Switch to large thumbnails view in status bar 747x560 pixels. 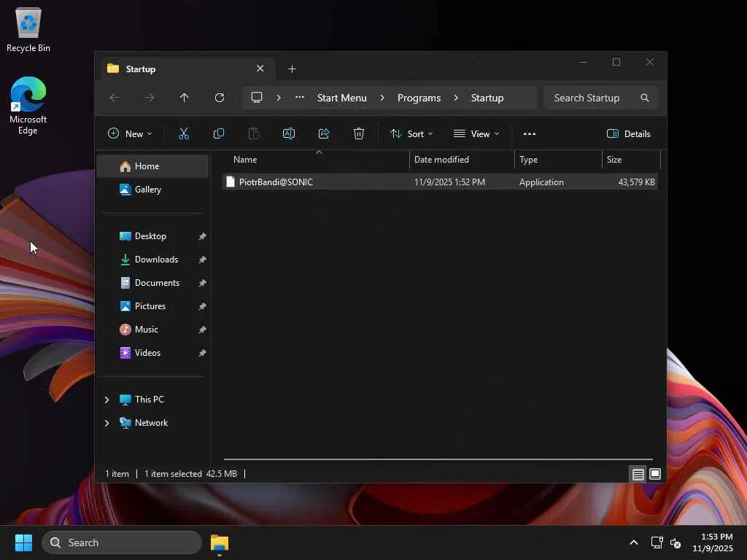(x=655, y=474)
